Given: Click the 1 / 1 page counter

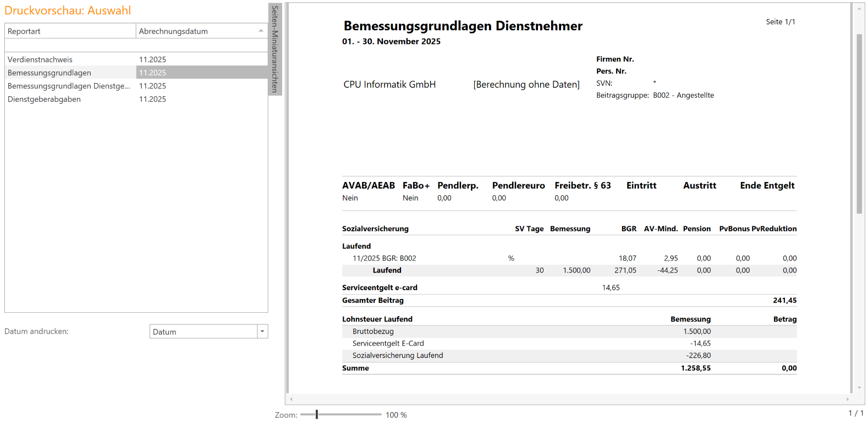Looking at the screenshot, I should [856, 413].
